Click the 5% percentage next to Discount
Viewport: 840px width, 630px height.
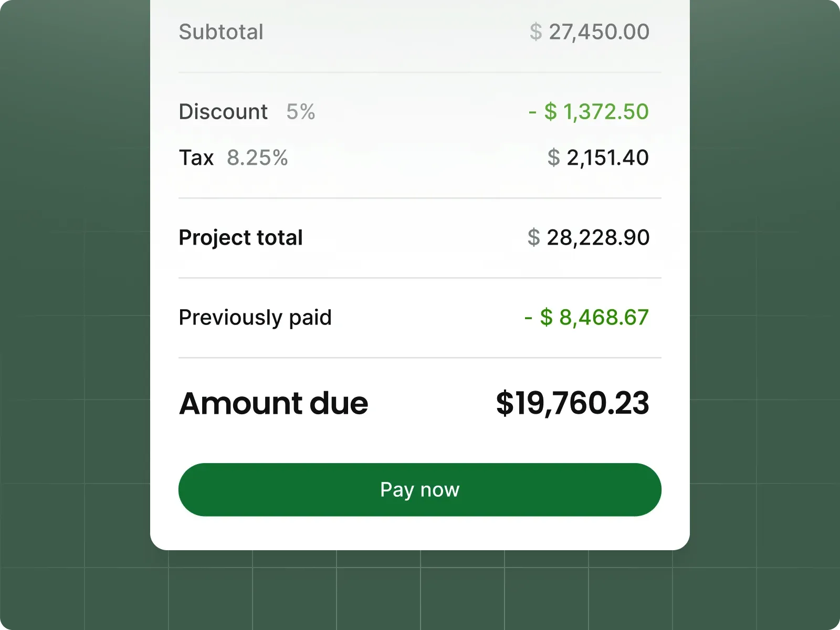click(300, 111)
